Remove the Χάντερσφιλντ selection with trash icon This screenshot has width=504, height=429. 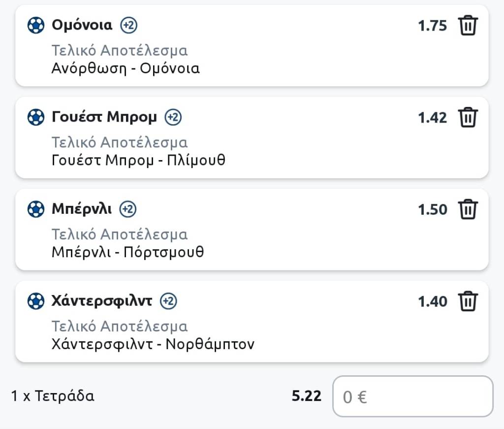point(468,301)
